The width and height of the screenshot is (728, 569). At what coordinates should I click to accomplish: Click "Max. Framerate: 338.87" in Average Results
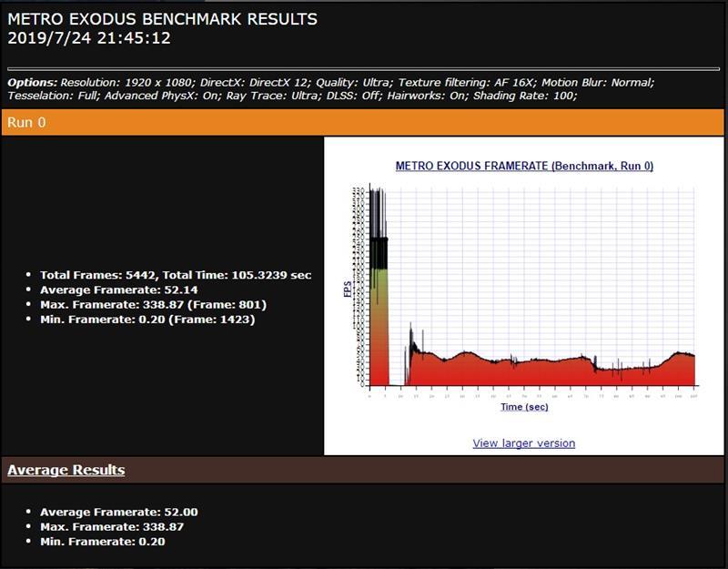coord(112,527)
